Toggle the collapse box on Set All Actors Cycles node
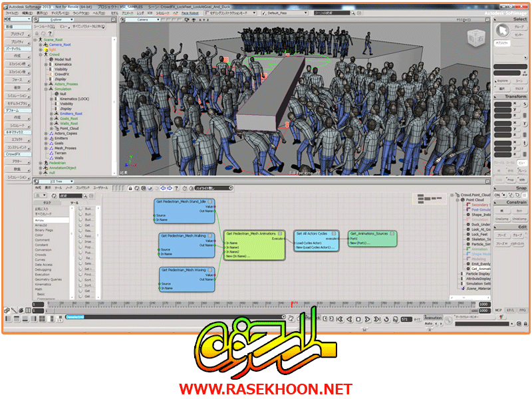This screenshot has width=532, height=399. click(334, 234)
